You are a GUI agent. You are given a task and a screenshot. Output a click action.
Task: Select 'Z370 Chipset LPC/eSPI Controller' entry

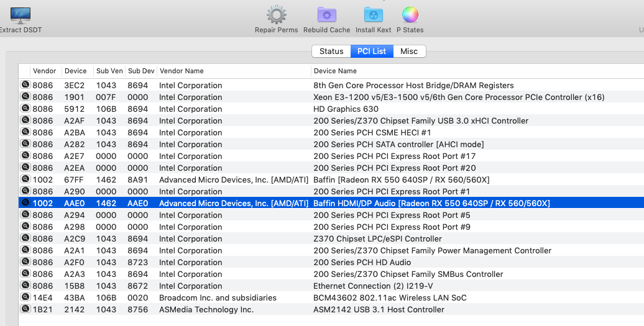pyautogui.click(x=377, y=238)
